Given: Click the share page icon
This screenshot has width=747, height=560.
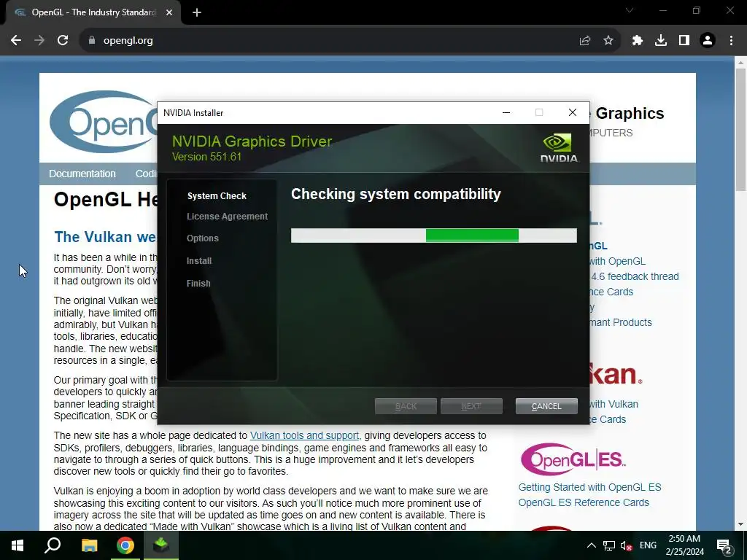Looking at the screenshot, I should pyautogui.click(x=585, y=41).
